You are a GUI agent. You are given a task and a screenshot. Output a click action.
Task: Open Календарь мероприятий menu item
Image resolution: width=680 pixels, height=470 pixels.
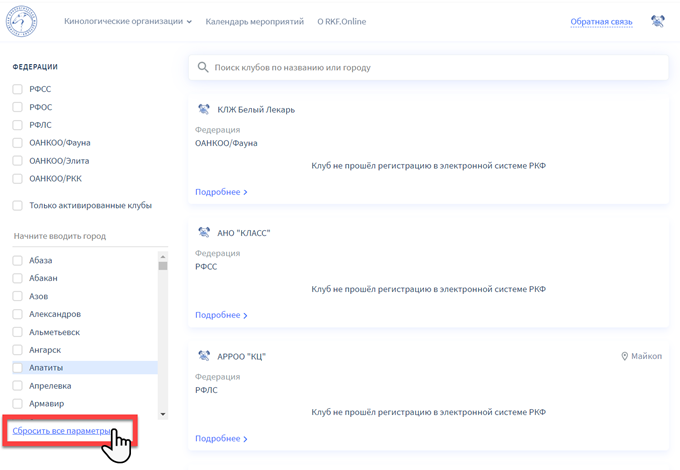[x=254, y=21]
